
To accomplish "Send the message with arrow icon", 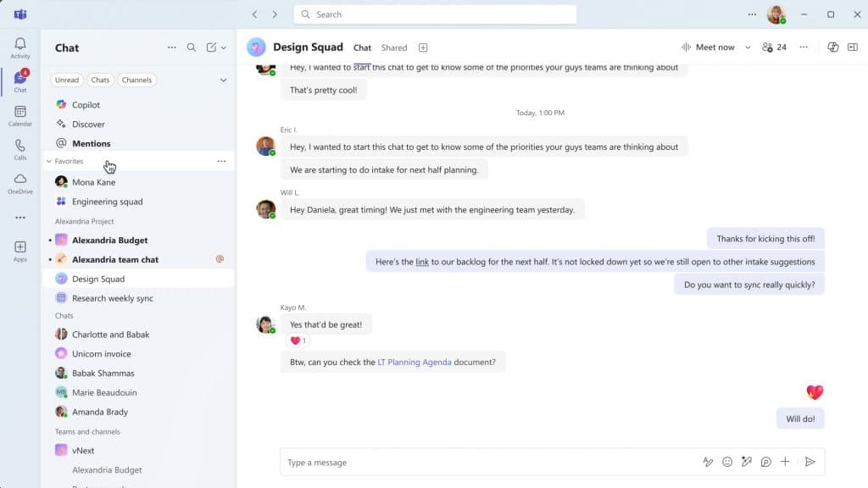I will (810, 462).
